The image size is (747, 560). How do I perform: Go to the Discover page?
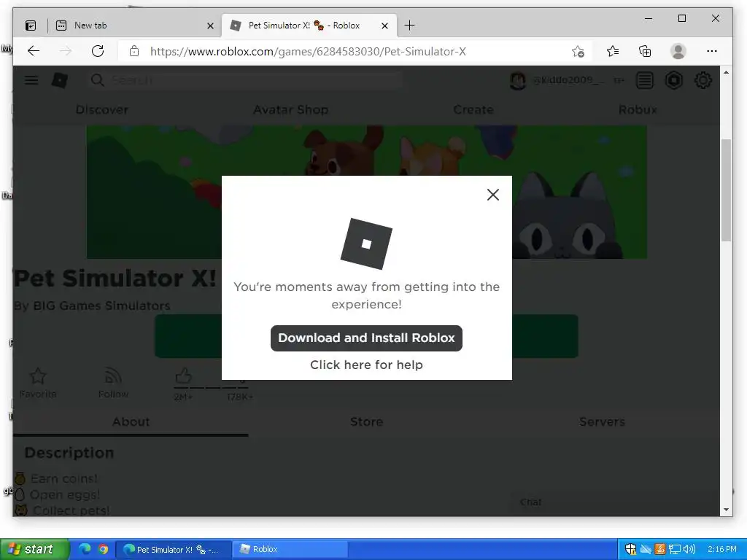(102, 109)
